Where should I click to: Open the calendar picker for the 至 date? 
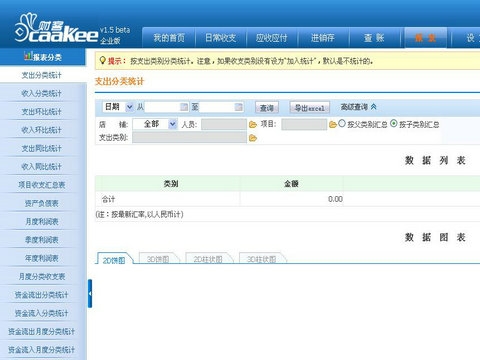click(x=238, y=107)
